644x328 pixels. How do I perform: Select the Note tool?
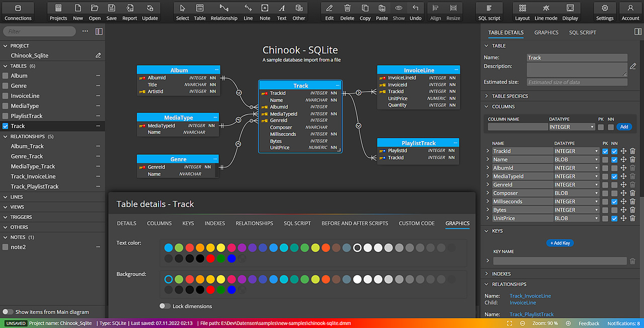coord(265,12)
